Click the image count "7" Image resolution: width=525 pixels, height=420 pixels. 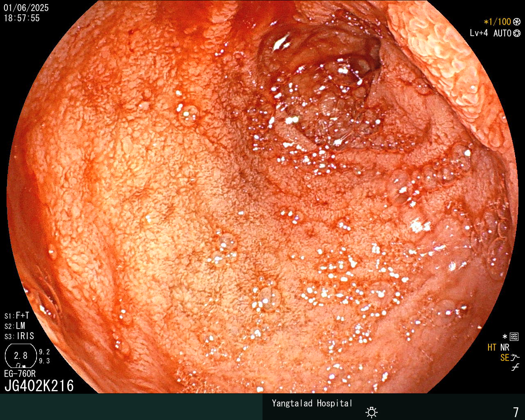(516, 412)
